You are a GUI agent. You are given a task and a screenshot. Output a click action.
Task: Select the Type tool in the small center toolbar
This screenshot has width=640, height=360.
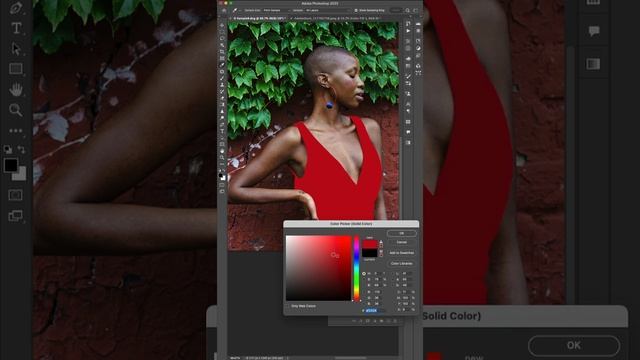(222, 131)
